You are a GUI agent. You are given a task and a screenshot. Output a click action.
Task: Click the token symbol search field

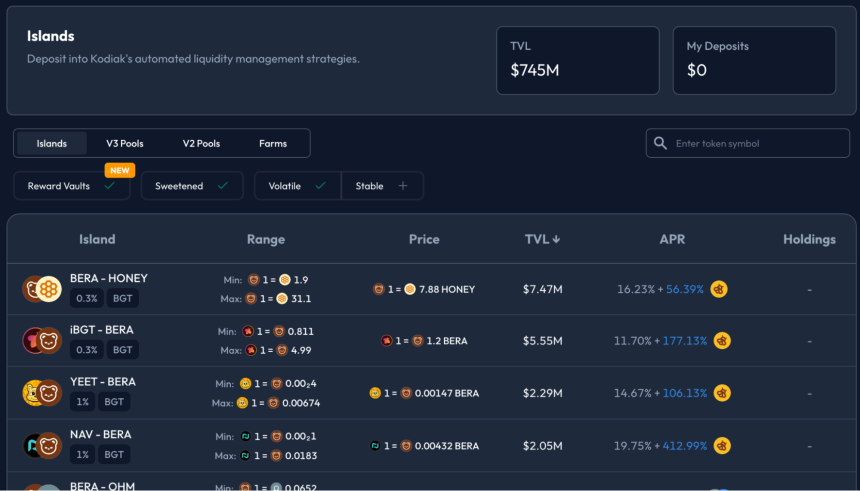pyautogui.click(x=748, y=143)
